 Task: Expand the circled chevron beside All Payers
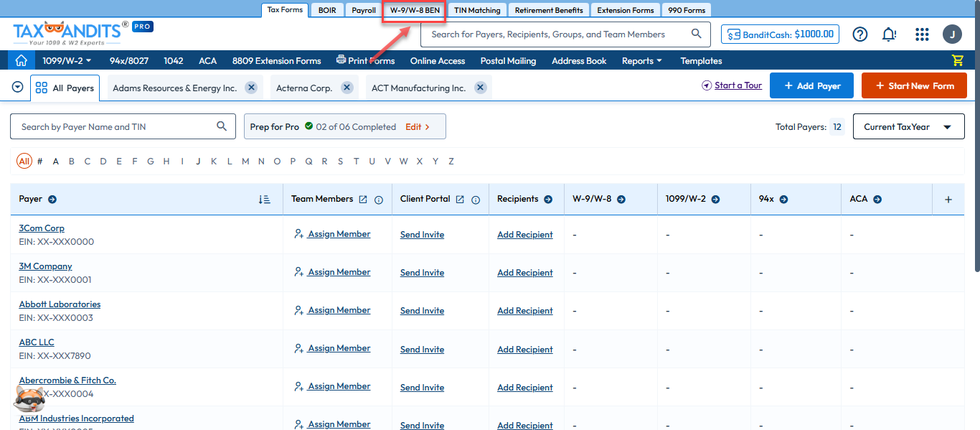(18, 88)
